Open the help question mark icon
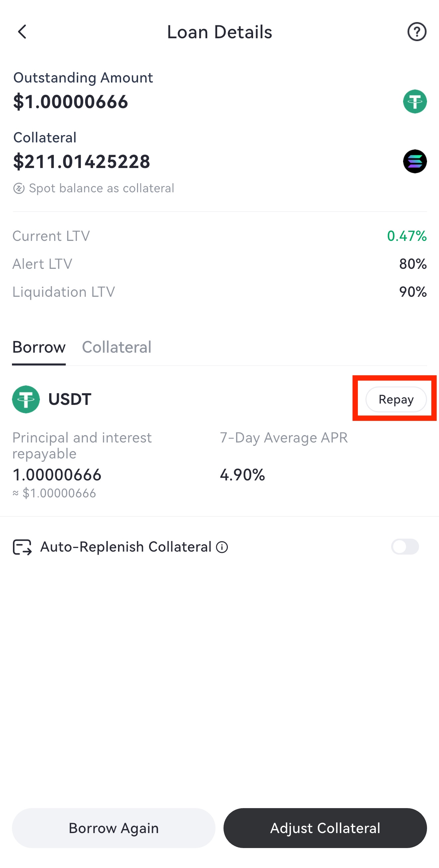The image size is (439, 868). tap(416, 32)
